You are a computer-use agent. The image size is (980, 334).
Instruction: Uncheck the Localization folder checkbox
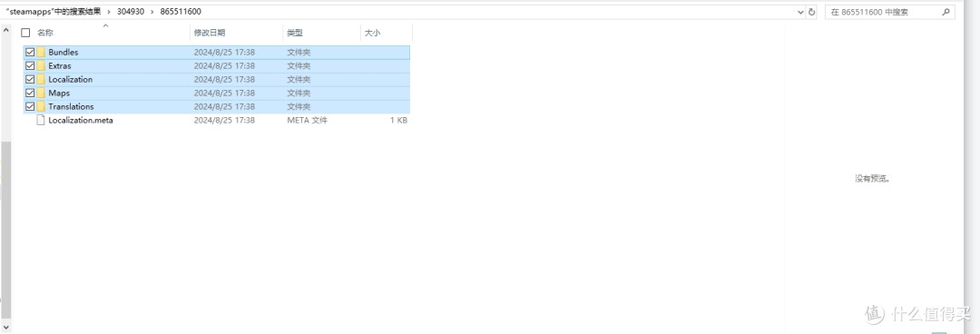pyautogui.click(x=29, y=80)
